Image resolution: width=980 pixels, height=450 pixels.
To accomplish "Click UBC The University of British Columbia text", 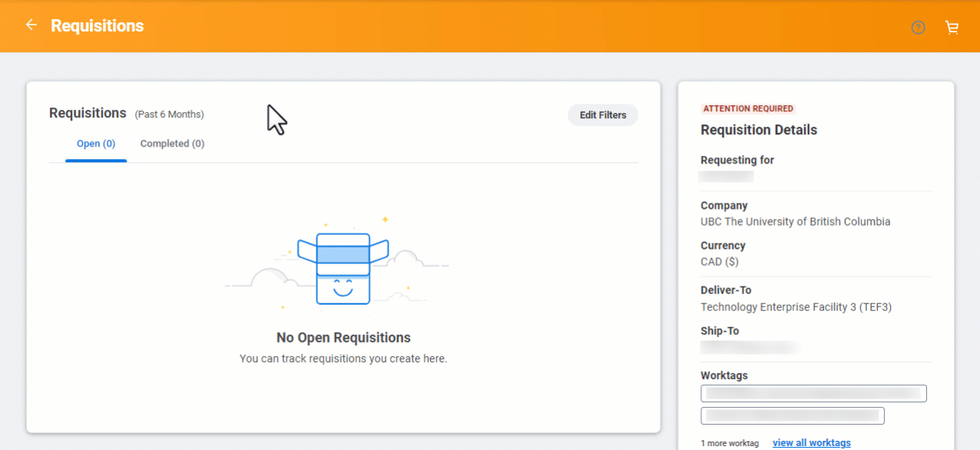I will point(795,221).
